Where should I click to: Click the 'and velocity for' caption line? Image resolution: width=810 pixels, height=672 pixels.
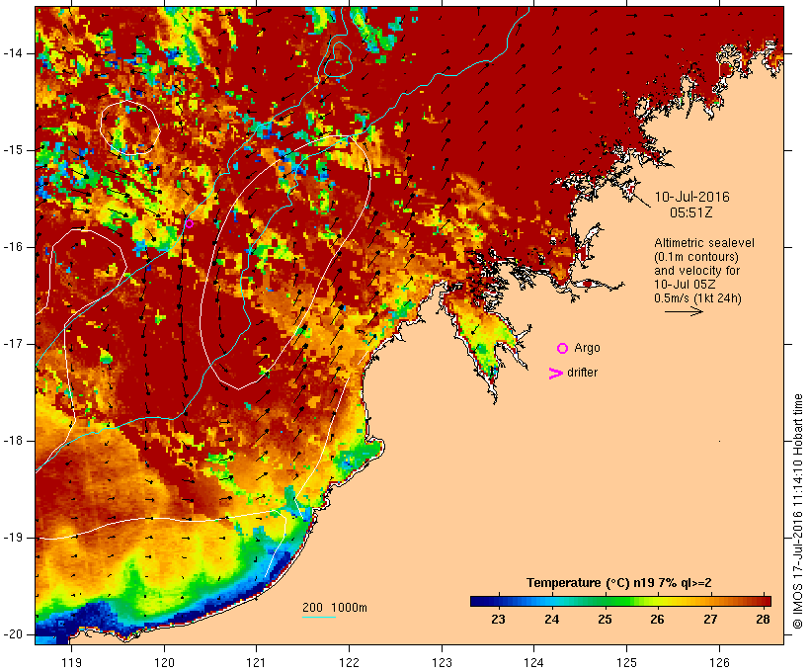(x=696, y=271)
